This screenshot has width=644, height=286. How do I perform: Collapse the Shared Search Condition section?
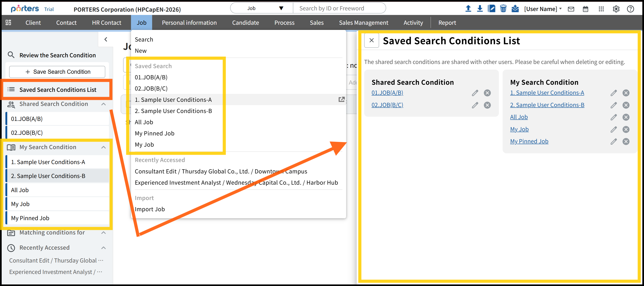click(103, 104)
